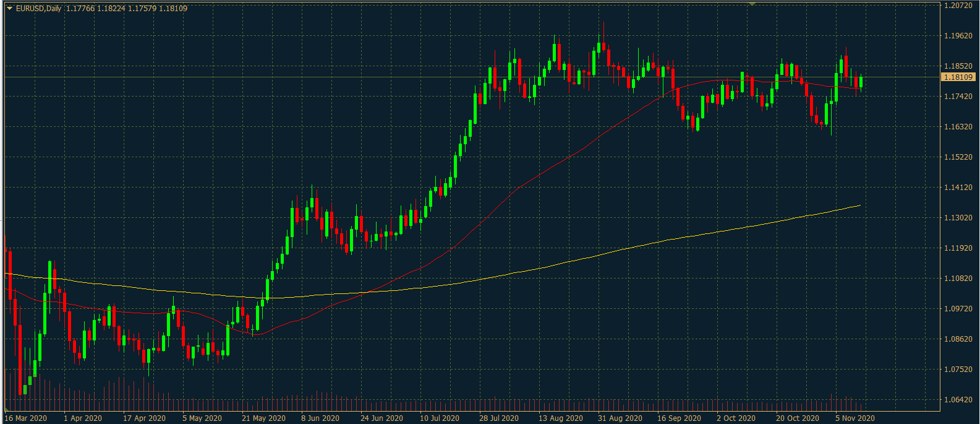Click the 1.15220 price axis label
This screenshot has height=424, width=980.
[958, 157]
